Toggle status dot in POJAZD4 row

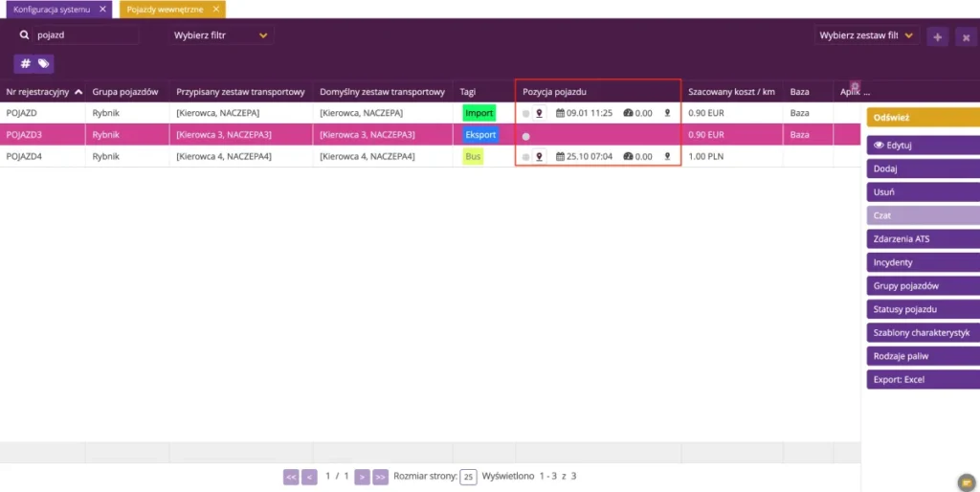point(525,157)
